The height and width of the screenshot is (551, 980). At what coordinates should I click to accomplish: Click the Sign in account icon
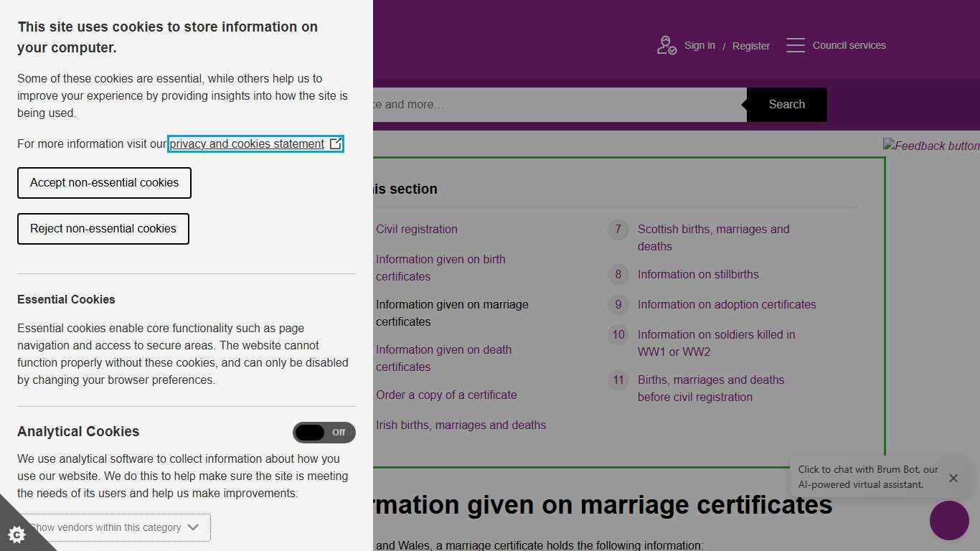pos(666,44)
